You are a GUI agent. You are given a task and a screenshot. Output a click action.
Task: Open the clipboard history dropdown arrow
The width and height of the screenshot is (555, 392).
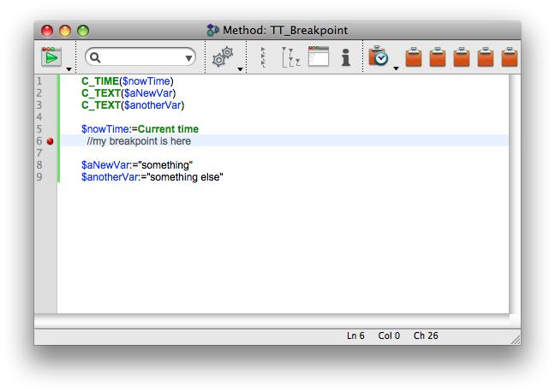[x=396, y=68]
